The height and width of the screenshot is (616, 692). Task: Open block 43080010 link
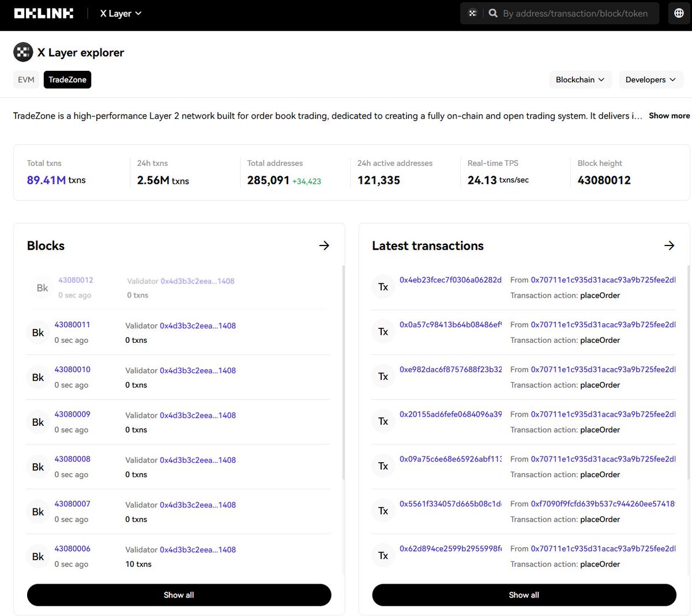tap(72, 369)
